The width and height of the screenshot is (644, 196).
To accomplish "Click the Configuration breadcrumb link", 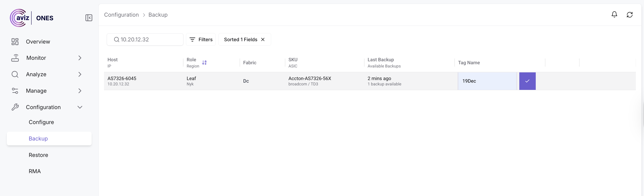I will coord(121,15).
